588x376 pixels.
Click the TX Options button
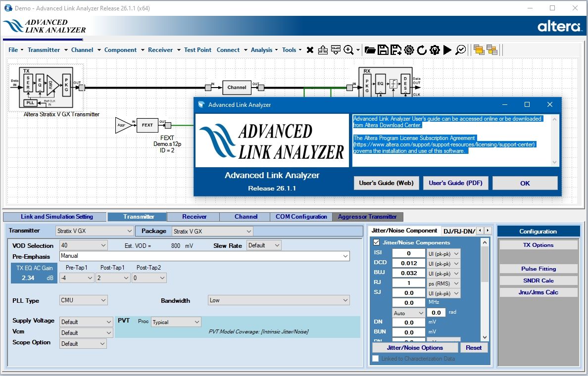pos(538,245)
